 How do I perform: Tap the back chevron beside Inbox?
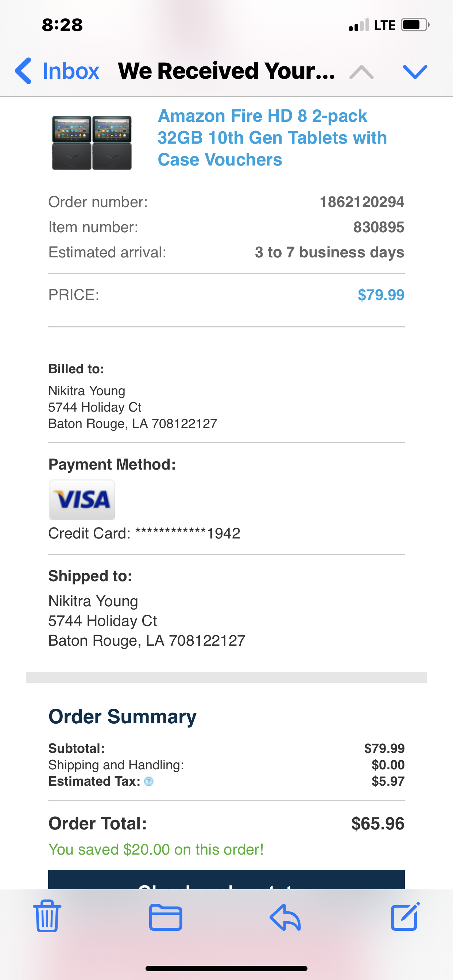click(x=24, y=71)
